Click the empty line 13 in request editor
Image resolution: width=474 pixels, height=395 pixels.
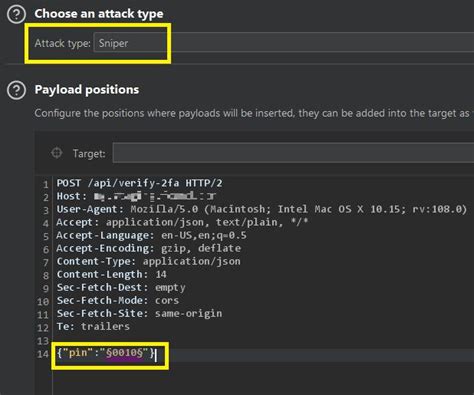point(263,340)
